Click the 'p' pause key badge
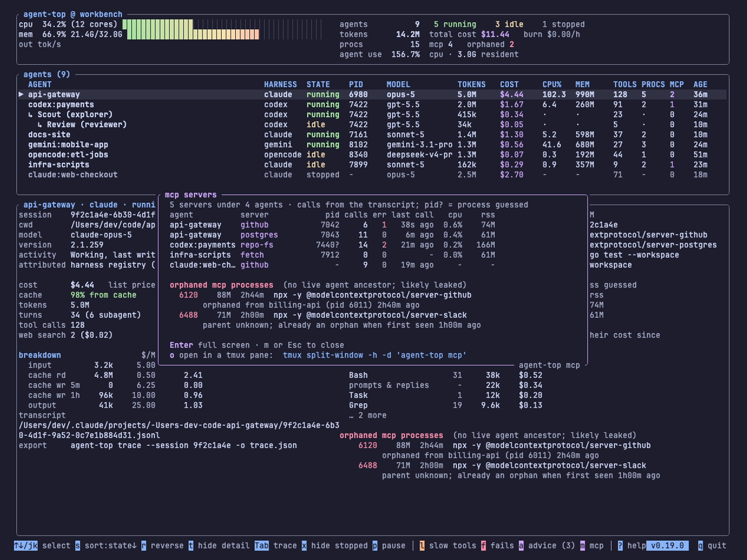 375,545
